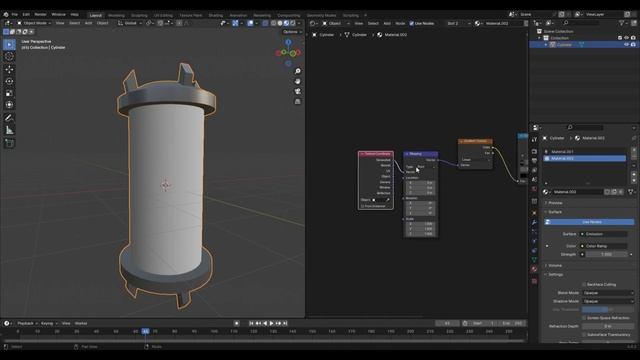The height and width of the screenshot is (360, 640).
Task: Open the Node menu in shader editor
Action: (x=400, y=23)
